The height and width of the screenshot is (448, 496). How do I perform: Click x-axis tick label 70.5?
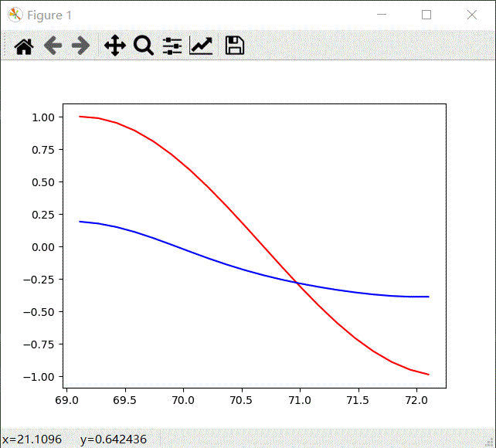point(241,400)
